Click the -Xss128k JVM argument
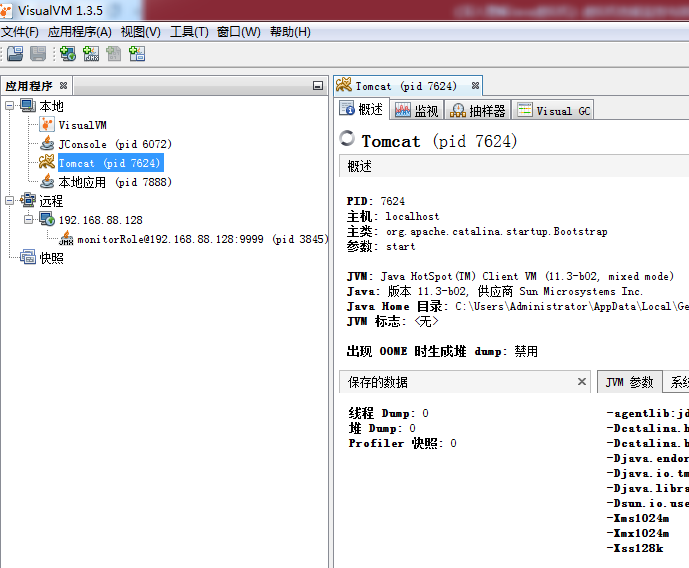 click(x=635, y=548)
